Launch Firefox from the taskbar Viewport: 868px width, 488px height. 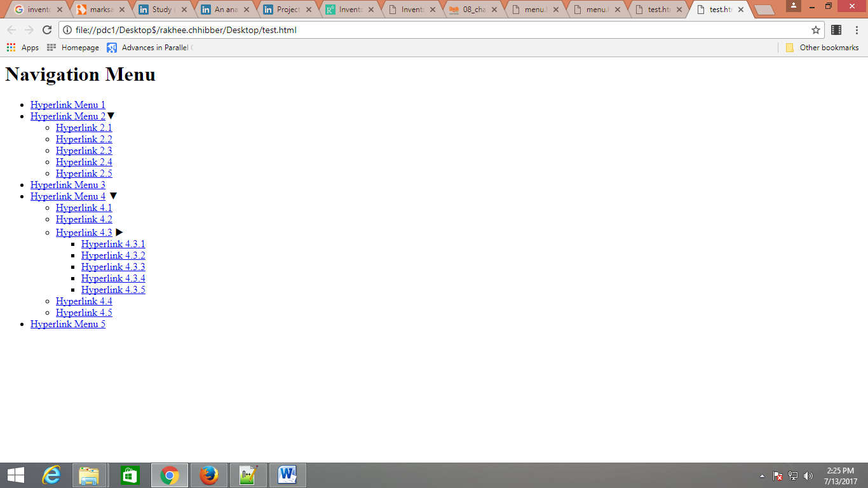click(208, 475)
